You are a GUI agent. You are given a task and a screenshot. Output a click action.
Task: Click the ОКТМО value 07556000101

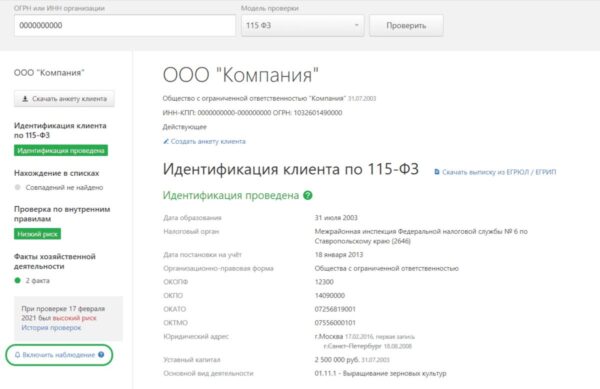coord(335,323)
